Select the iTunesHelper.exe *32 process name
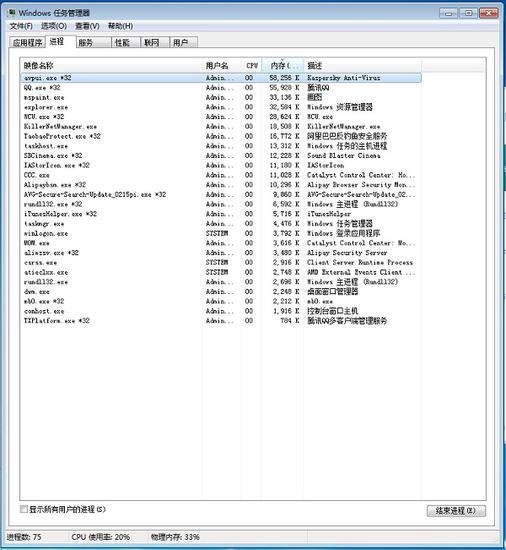 [x=60, y=214]
